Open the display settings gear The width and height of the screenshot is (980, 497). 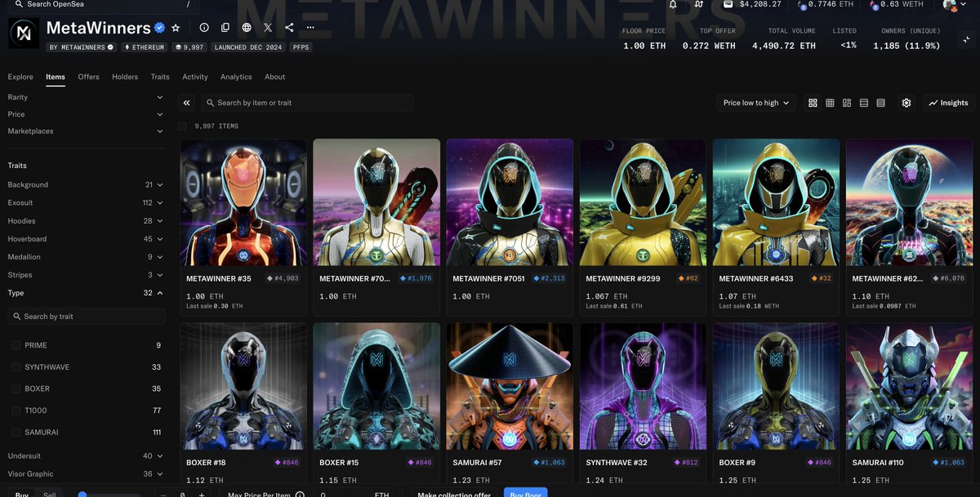coord(906,103)
